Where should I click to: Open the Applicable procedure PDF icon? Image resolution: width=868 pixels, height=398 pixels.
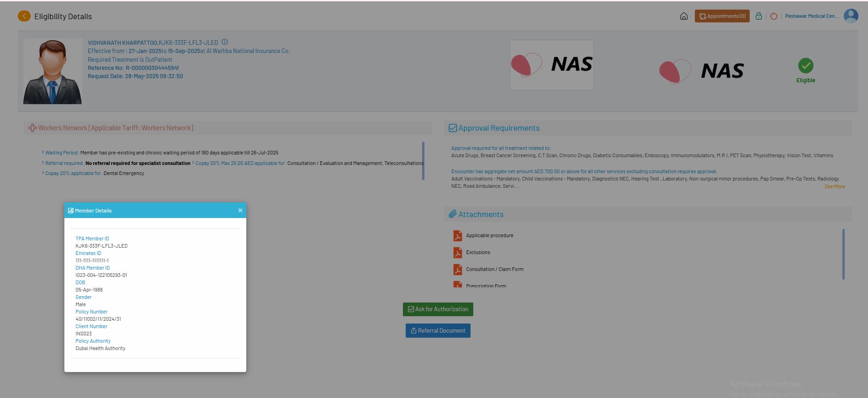click(457, 235)
